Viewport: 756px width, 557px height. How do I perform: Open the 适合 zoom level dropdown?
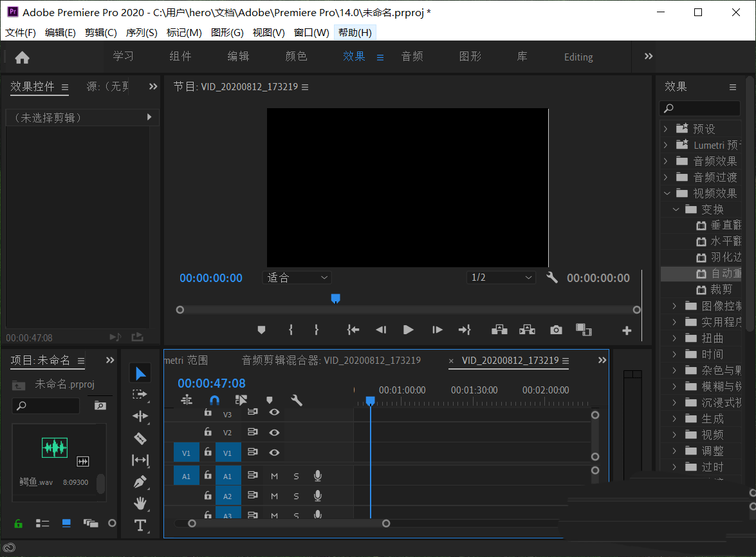298,278
